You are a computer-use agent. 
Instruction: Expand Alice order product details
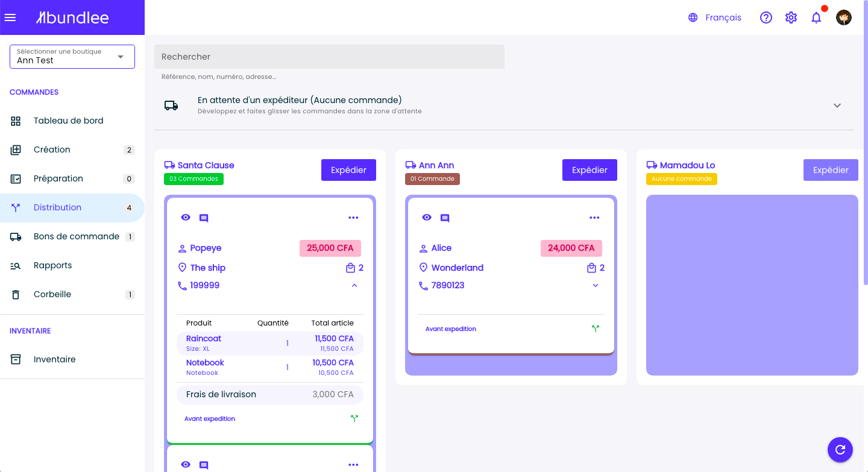(596, 286)
